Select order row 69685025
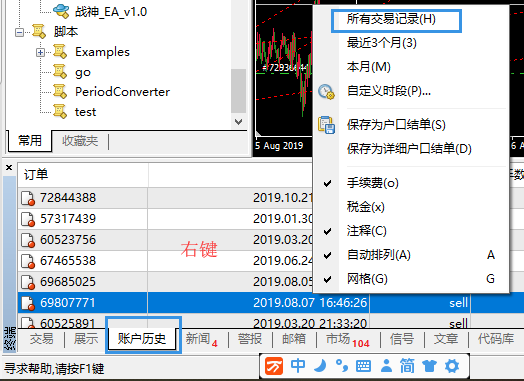Viewport: 524px width, 381px height. [68, 282]
